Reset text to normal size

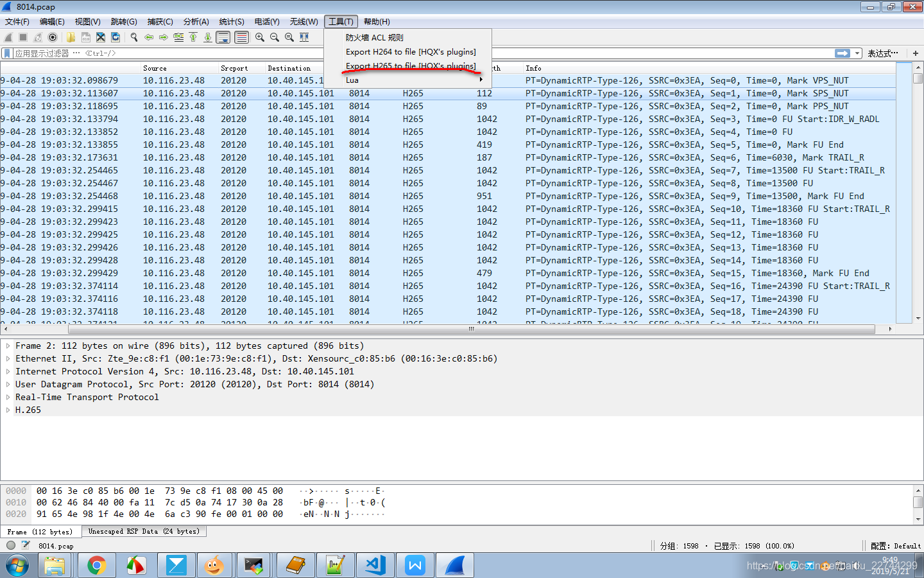pos(289,37)
